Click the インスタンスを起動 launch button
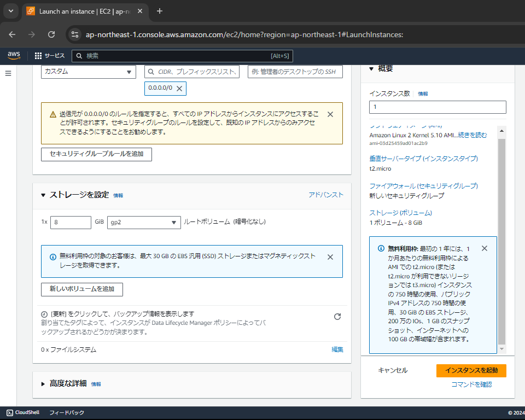 coord(471,370)
